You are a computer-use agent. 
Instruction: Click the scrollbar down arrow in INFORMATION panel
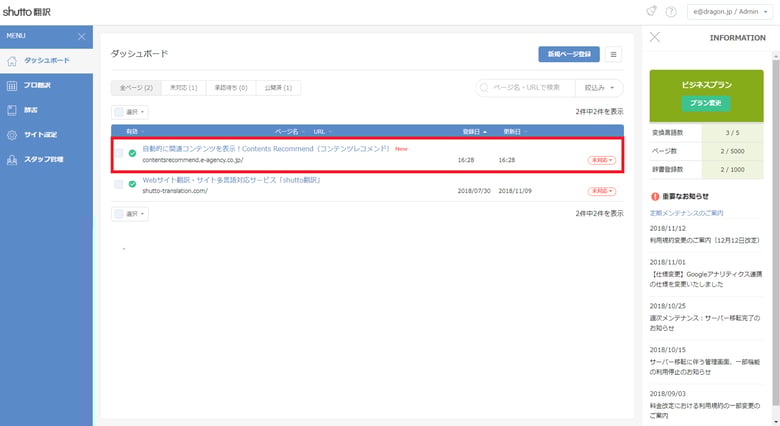coord(776,422)
